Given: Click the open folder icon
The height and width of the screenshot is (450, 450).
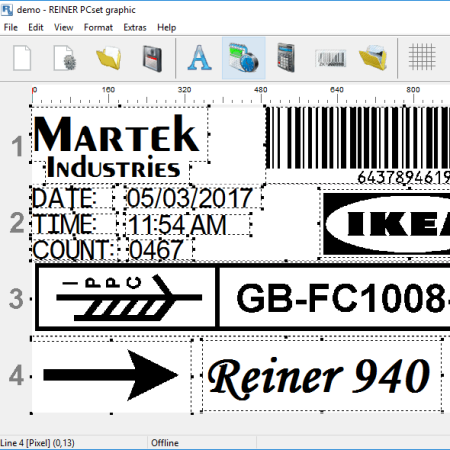Looking at the screenshot, I should tap(109, 58).
